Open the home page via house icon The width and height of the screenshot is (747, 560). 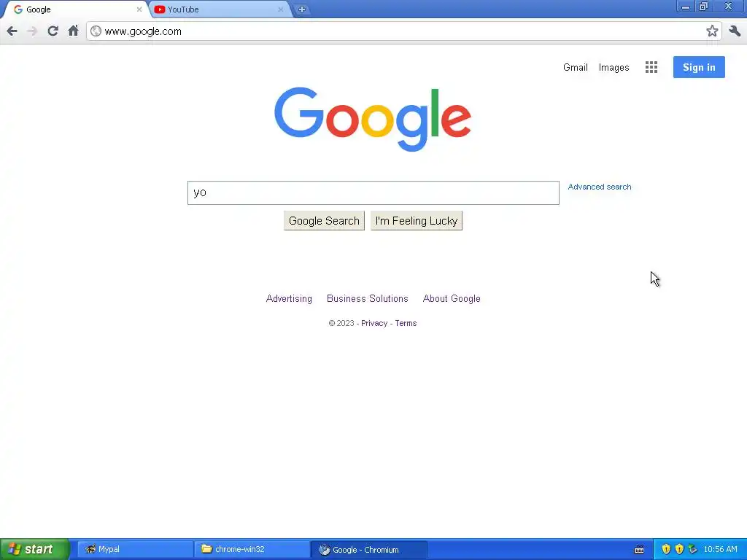73,31
